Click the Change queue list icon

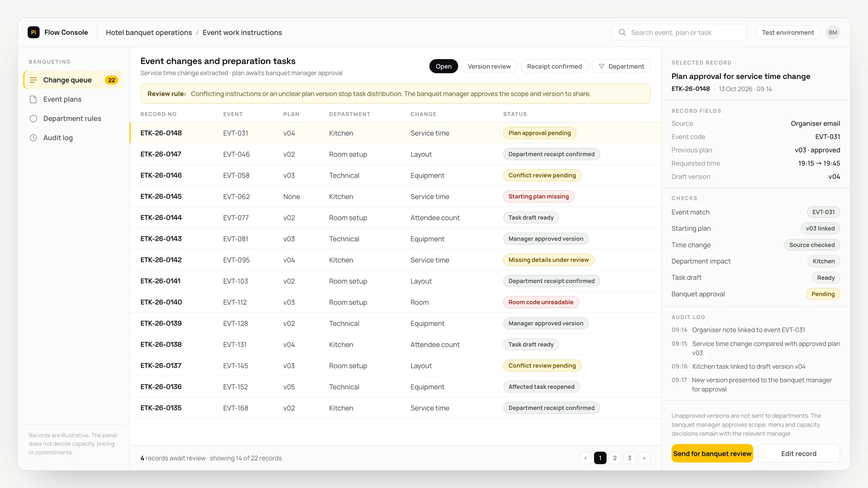(33, 80)
